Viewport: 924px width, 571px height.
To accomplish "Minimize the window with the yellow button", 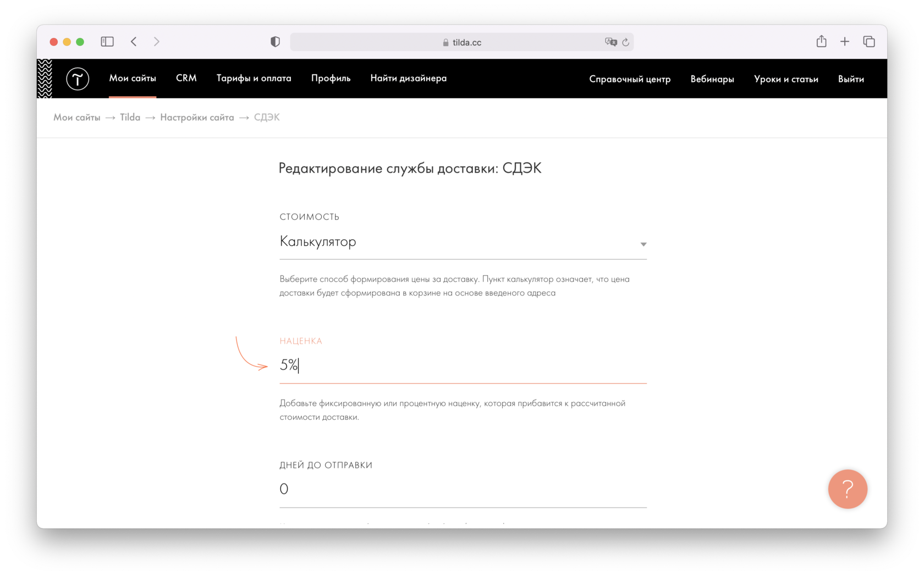I will click(67, 42).
